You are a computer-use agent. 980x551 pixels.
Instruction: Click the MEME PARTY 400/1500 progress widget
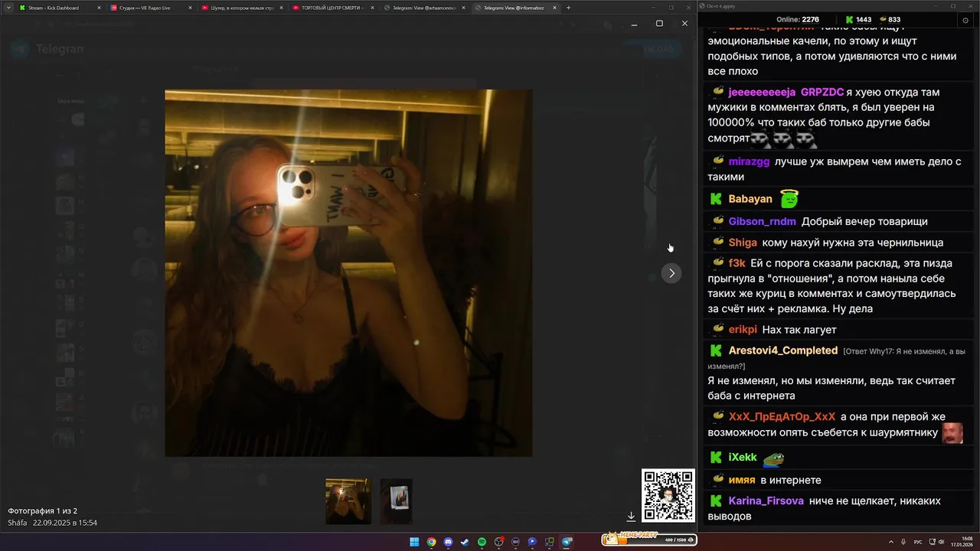pos(649,540)
